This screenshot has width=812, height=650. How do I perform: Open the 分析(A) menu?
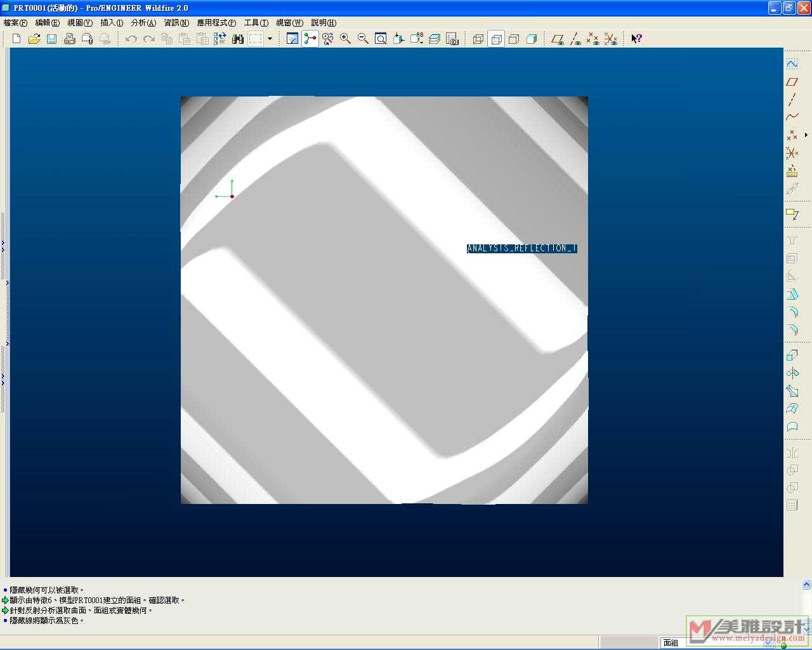pos(143,23)
